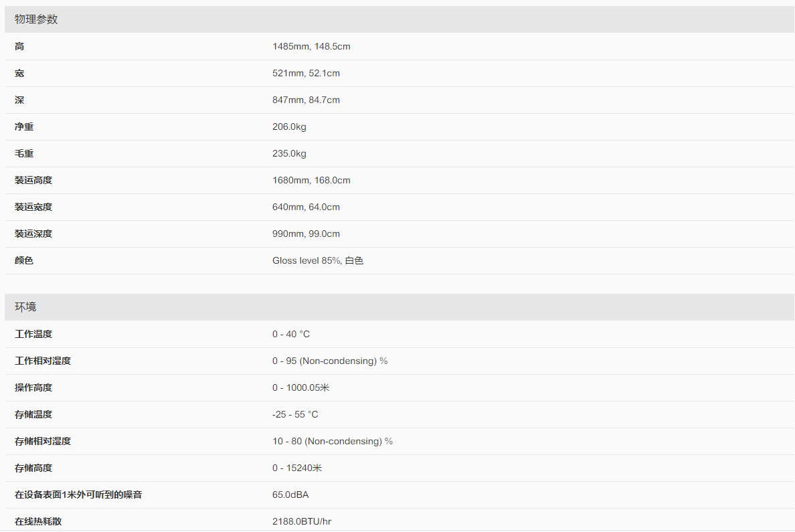Select the 在线热耗散 row label
The height and width of the screenshot is (532, 795).
tap(38, 521)
